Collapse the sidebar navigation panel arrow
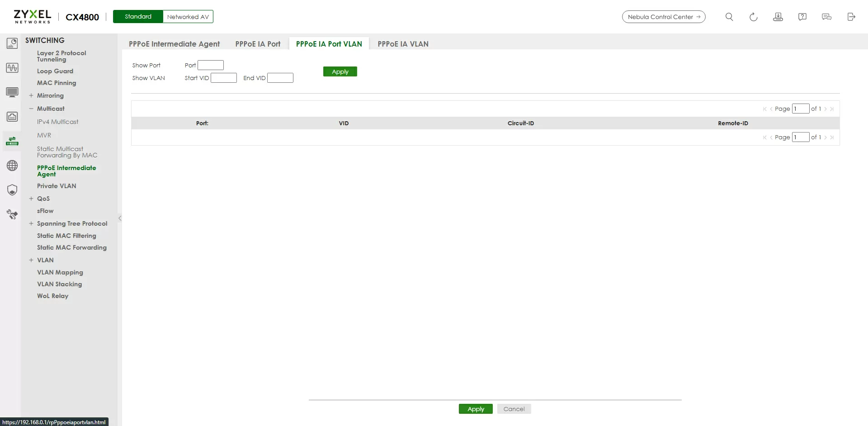 click(x=120, y=218)
